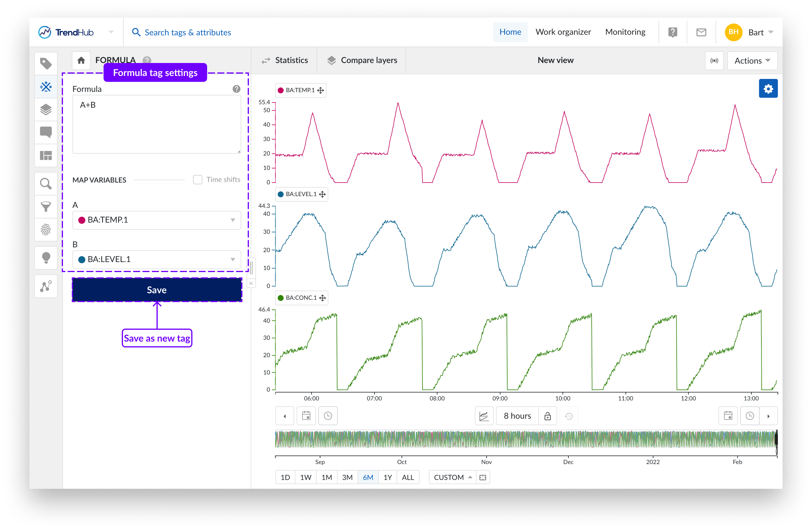Toggle the live mode broadcast icon

pos(714,61)
